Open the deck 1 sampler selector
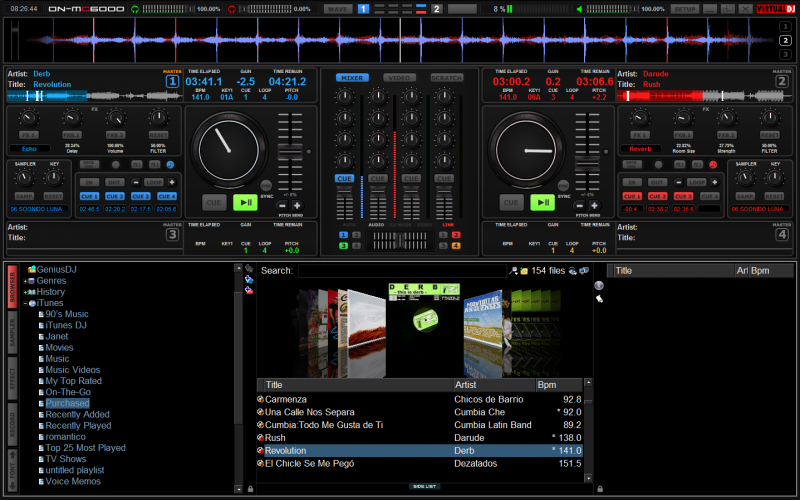Screen dimensions: 800x500 38,209
